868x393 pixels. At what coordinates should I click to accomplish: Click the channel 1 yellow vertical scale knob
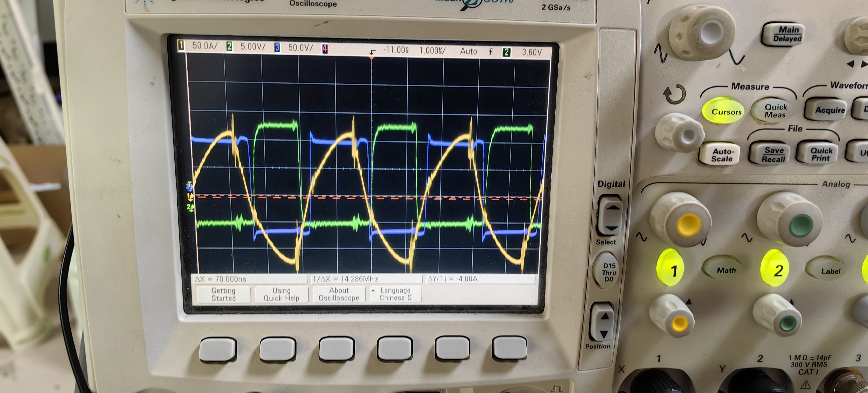681,219
